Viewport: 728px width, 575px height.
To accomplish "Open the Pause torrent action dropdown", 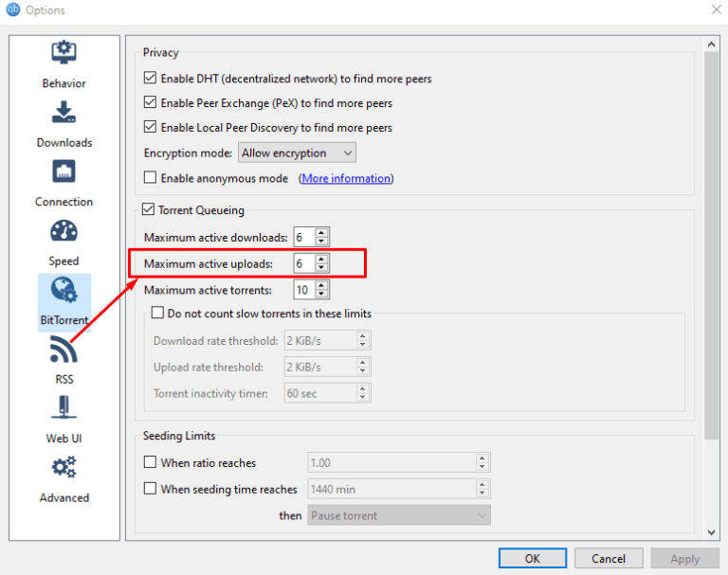I will 399,515.
